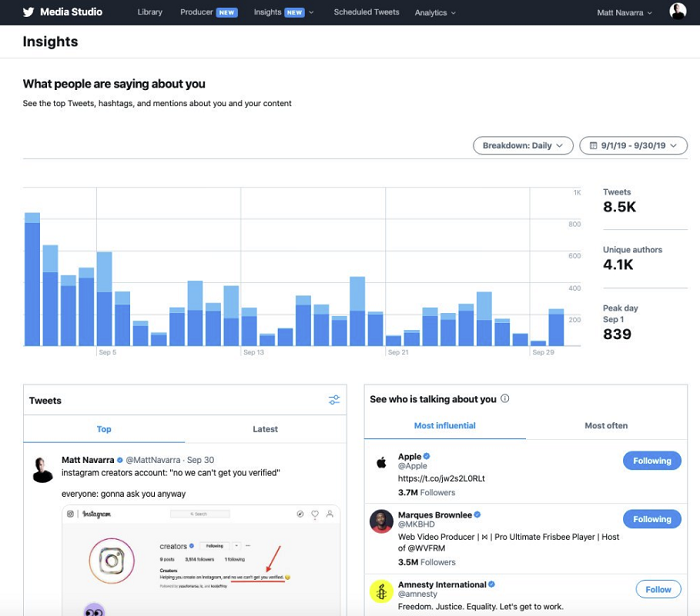Open the 9/1/19 - 9/30/19 date picker
Viewport: 700px width, 616px height.
coord(633,146)
